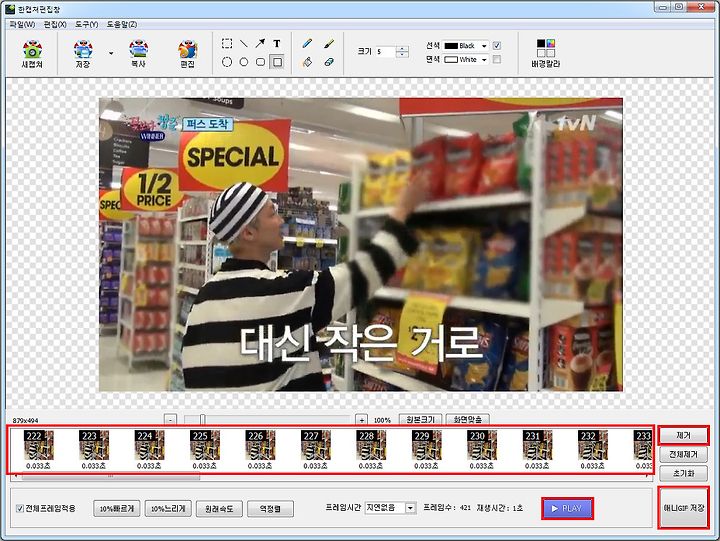The width and height of the screenshot is (720, 541).
Task: Select the line drawing tool
Action: (244, 44)
